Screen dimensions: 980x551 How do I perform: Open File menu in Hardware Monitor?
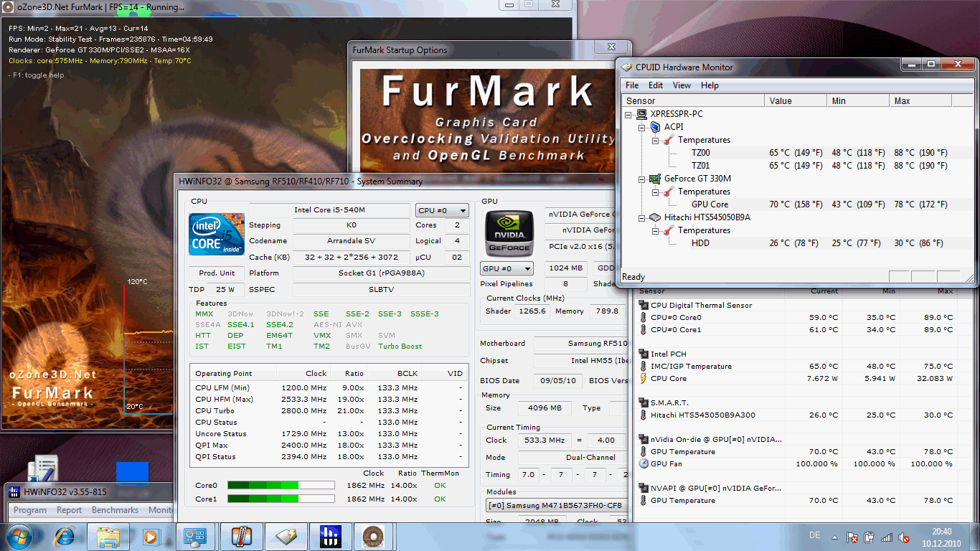tap(632, 85)
